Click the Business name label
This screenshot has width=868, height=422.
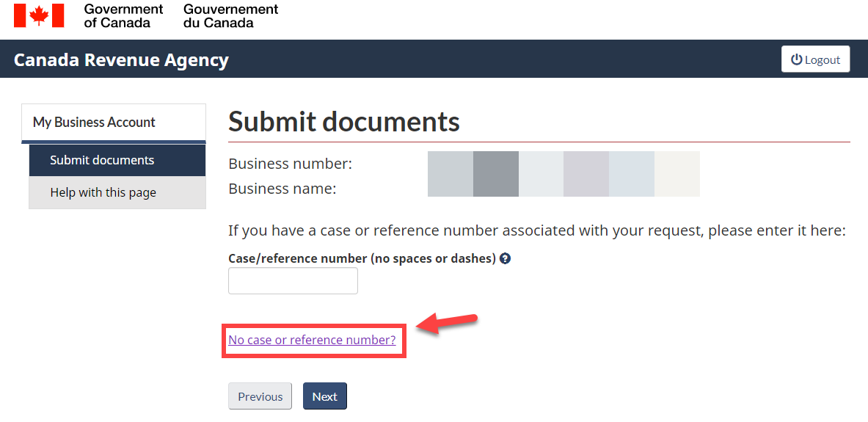(282, 189)
